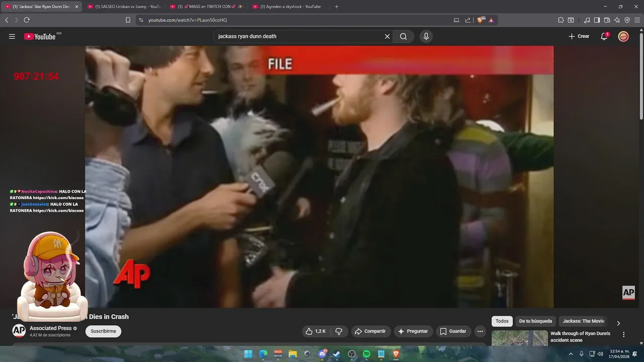Image resolution: width=644 pixels, height=362 pixels.
Task: Open Brave Rewards triangle icon
Action: pyautogui.click(x=491, y=20)
